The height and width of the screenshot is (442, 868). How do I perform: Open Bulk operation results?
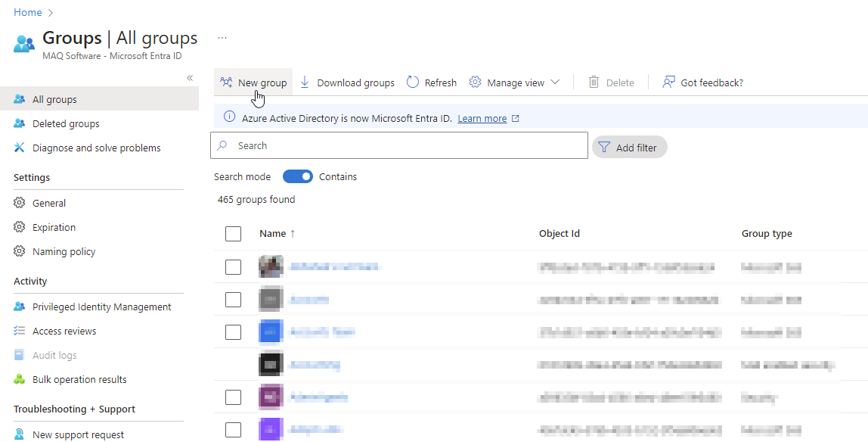point(79,380)
